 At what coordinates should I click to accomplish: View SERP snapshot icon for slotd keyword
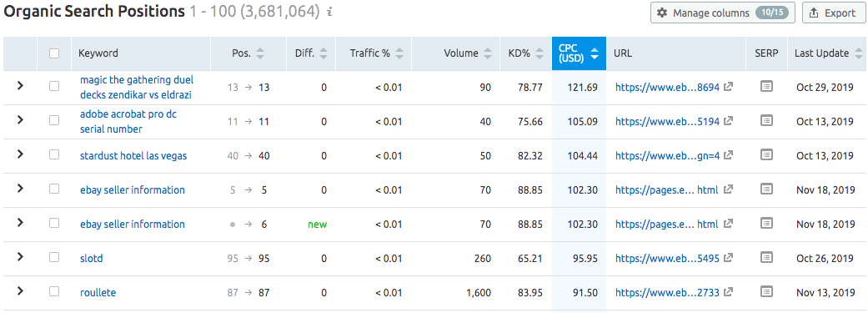[766, 257]
